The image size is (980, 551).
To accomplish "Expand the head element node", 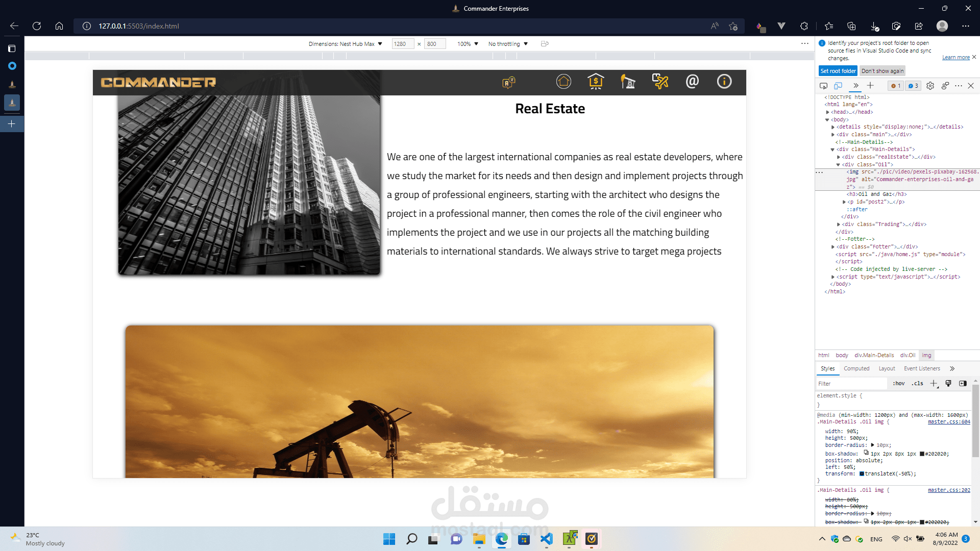I will coord(827,112).
